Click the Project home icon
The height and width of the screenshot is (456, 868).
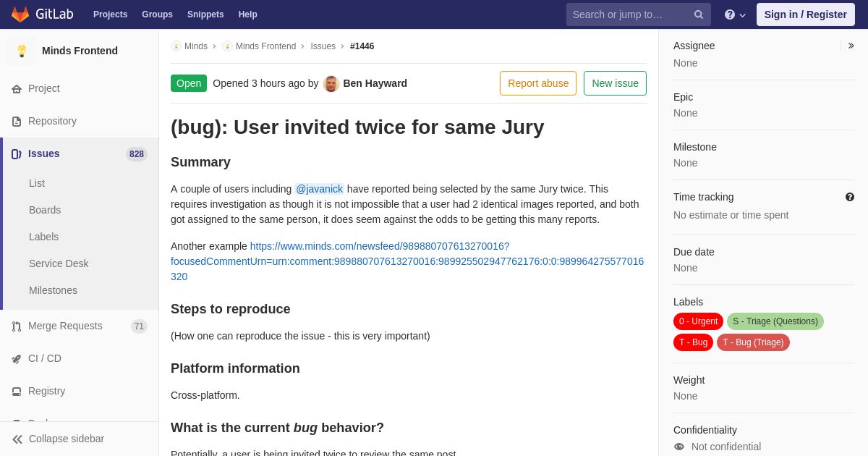(17, 89)
